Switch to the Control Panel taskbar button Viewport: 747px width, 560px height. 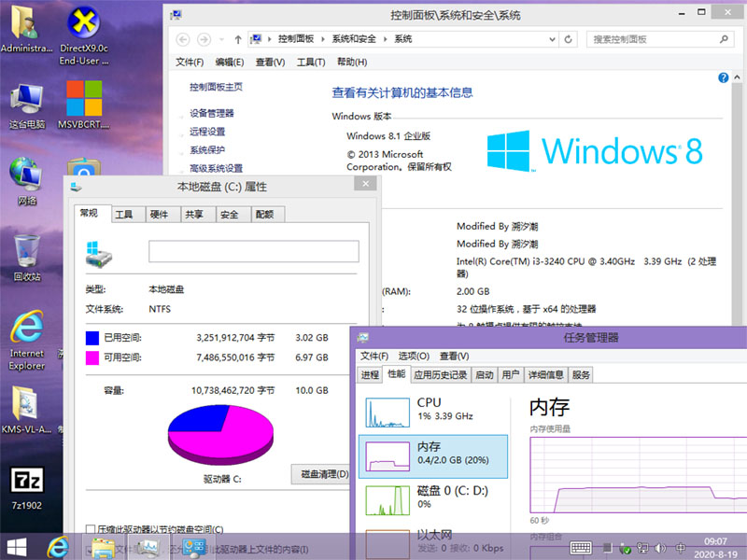pos(194,548)
